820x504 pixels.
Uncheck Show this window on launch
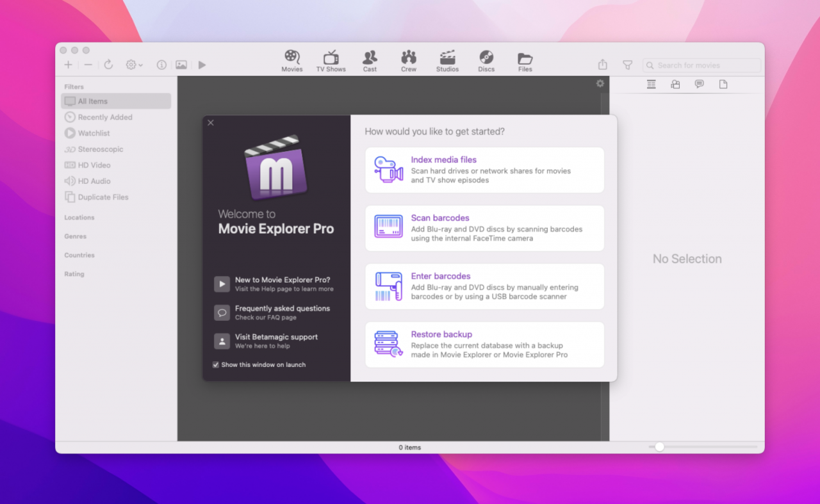click(x=216, y=365)
